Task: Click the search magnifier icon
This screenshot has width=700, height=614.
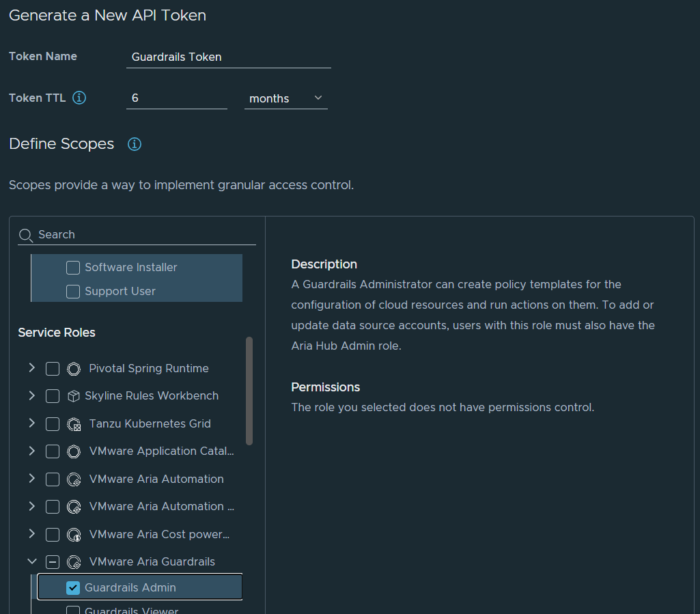Action: coord(26,235)
